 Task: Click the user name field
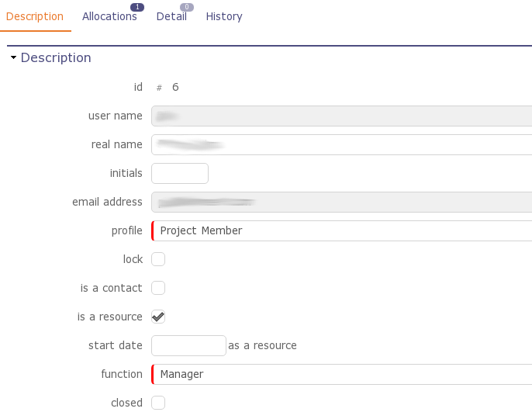(341, 116)
